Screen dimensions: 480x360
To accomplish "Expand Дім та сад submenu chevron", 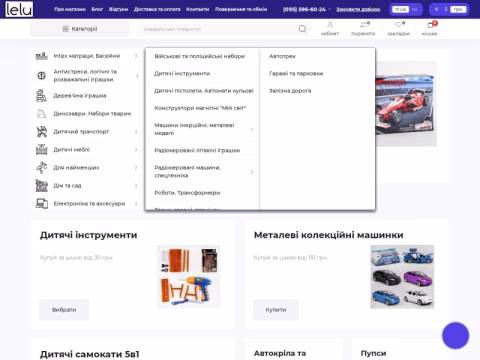I will (x=136, y=186).
